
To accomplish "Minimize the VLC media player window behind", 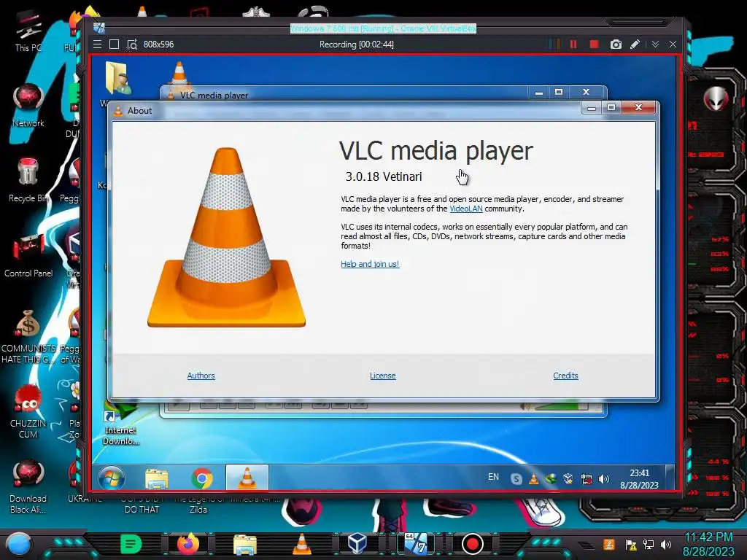I will 539,92.
